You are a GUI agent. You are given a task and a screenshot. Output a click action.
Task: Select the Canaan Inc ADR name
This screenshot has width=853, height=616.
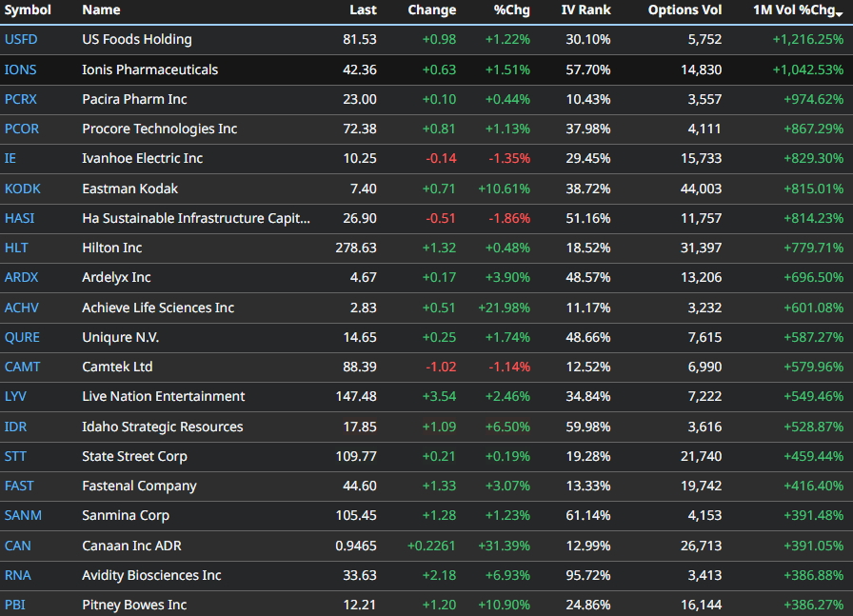(131, 546)
